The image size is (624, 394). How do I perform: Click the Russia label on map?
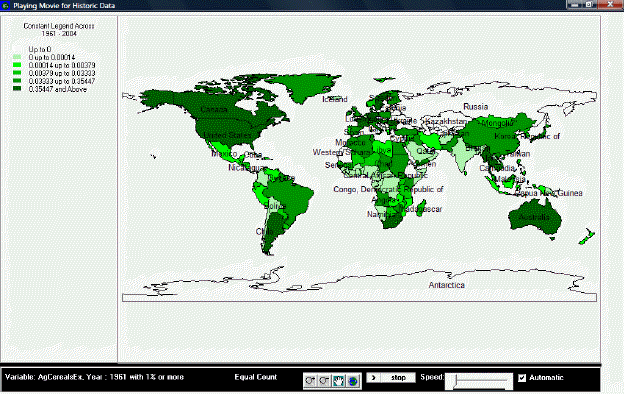coord(476,107)
